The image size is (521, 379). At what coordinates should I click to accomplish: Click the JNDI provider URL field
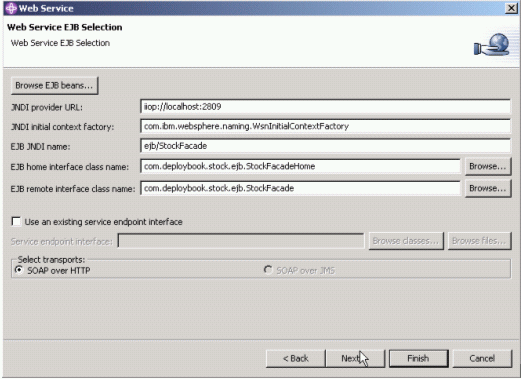(325, 107)
